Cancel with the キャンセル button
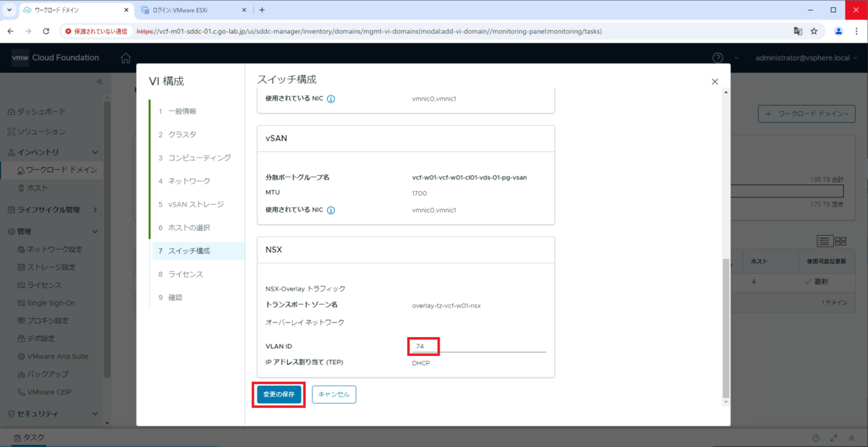Viewport: 868px width, 447px height. click(x=334, y=395)
